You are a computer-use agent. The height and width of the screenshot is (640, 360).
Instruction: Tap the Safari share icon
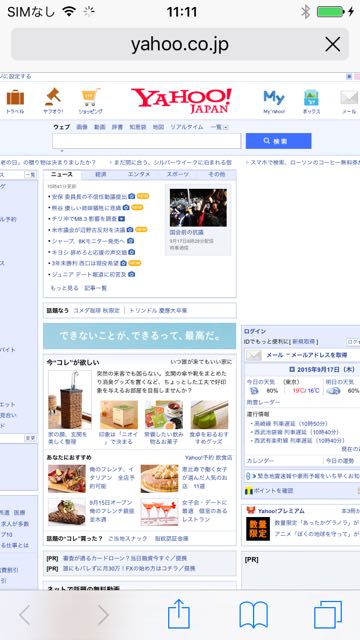179,613
